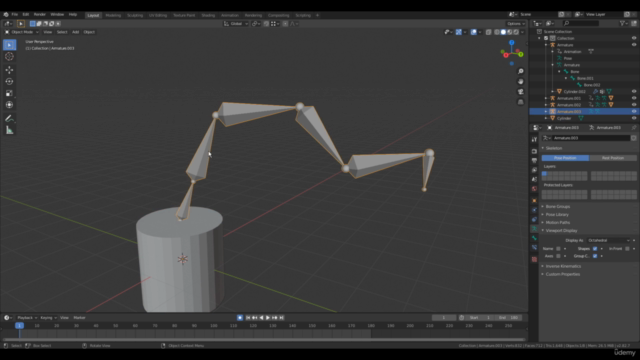Open the Output properties tab

tap(534, 161)
